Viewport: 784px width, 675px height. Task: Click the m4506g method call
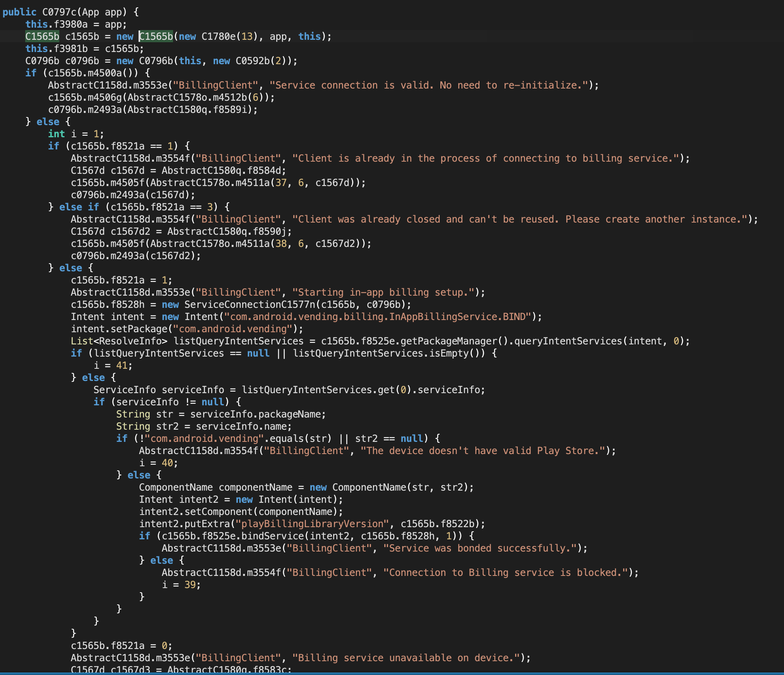[x=105, y=97]
